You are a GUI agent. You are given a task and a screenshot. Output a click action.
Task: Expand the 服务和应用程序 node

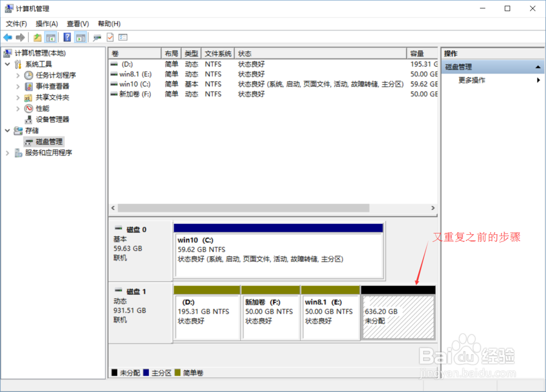click(x=7, y=153)
